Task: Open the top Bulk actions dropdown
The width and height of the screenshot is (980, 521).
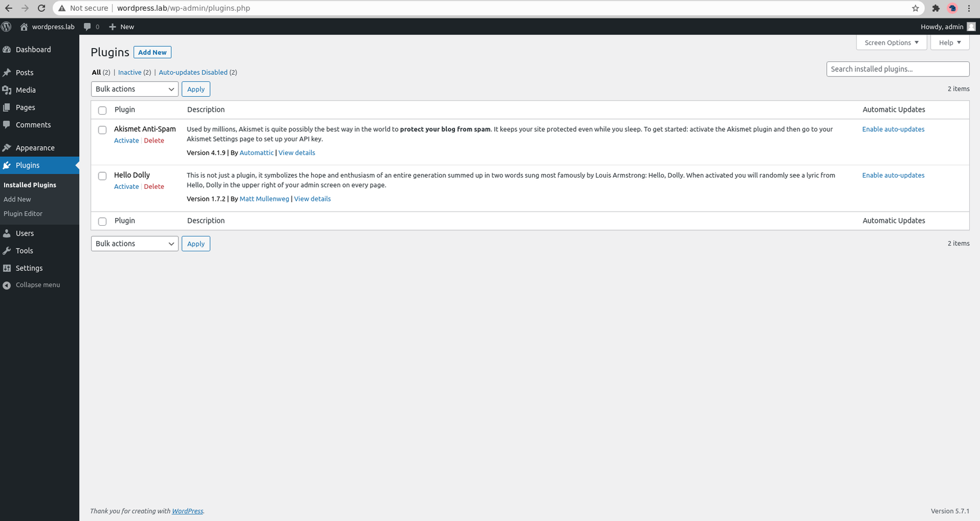Action: click(135, 89)
